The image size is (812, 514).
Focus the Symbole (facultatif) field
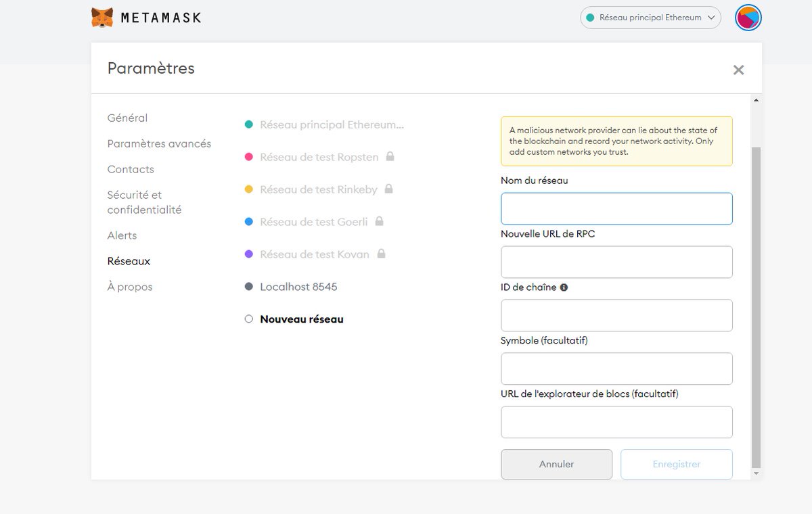coord(616,369)
